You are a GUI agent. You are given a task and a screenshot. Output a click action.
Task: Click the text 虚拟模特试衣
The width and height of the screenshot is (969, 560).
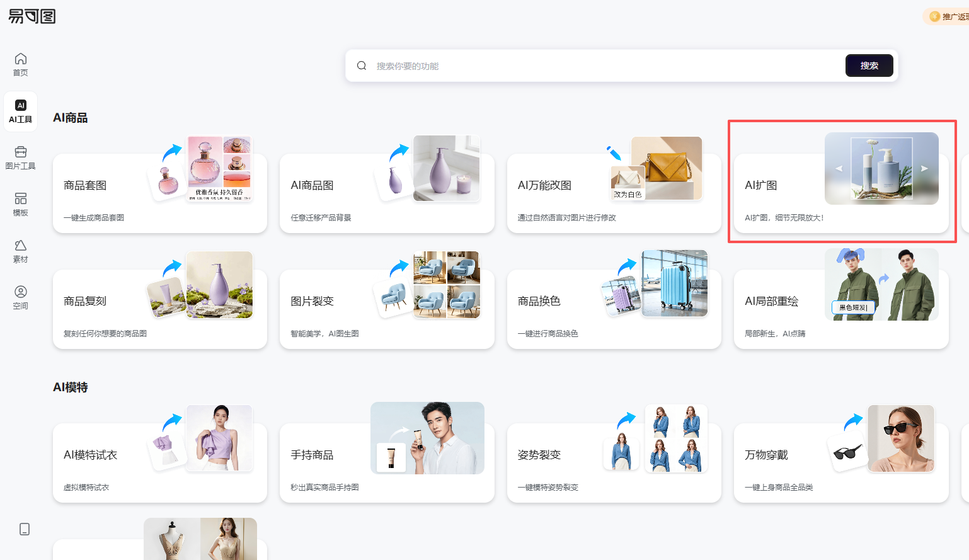[86, 488]
